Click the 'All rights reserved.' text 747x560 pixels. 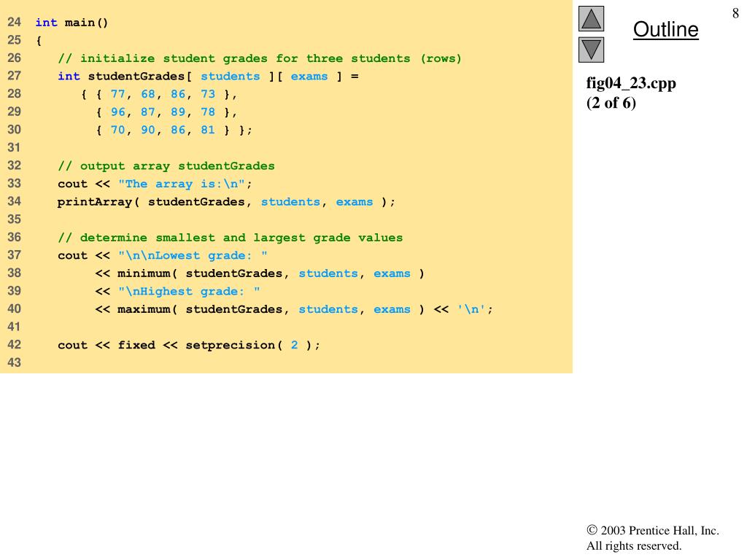(634, 545)
